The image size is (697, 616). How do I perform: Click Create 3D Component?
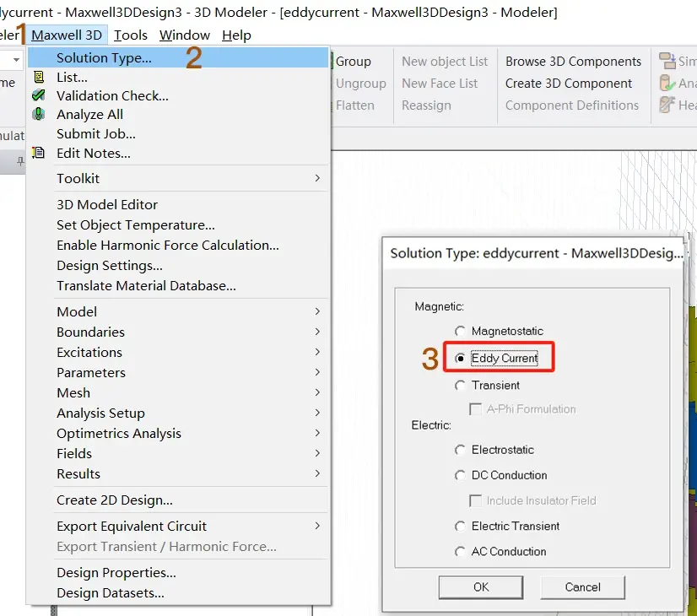[569, 83]
